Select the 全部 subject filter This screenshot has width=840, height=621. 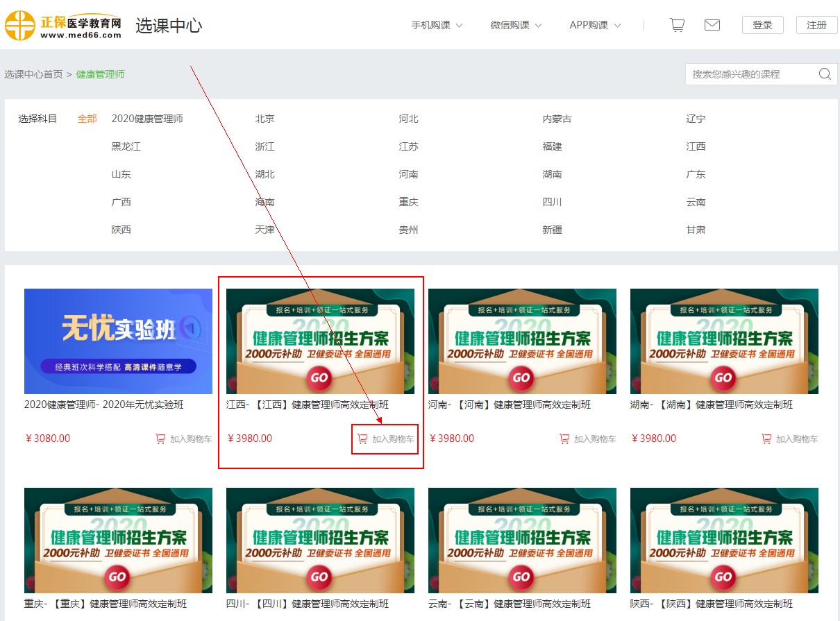click(x=87, y=119)
